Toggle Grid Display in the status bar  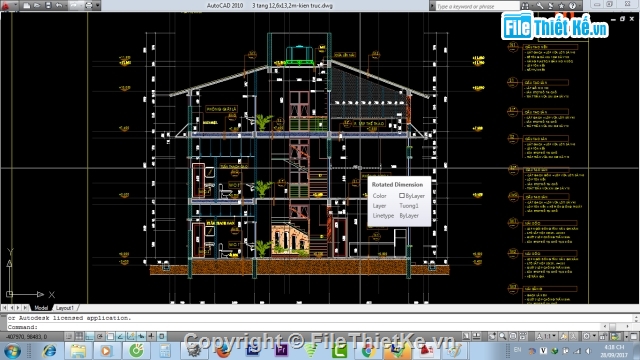[x=79, y=336]
